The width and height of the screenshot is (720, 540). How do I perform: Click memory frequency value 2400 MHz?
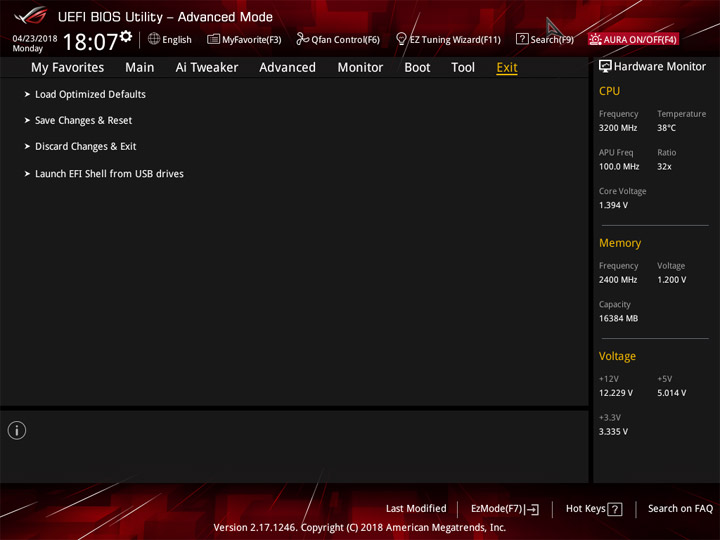[618, 280]
